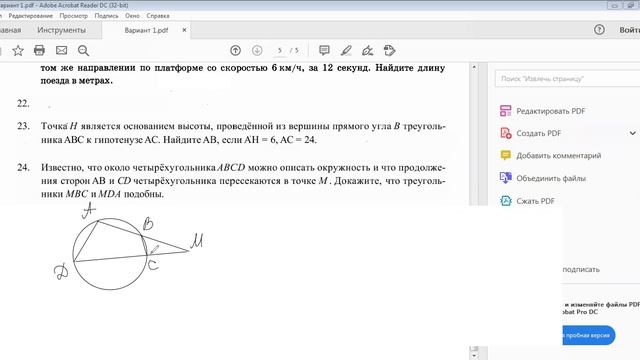Open Сжать PDF tool
Image resolution: width=640 pixels, height=360 pixels.
[x=536, y=201]
